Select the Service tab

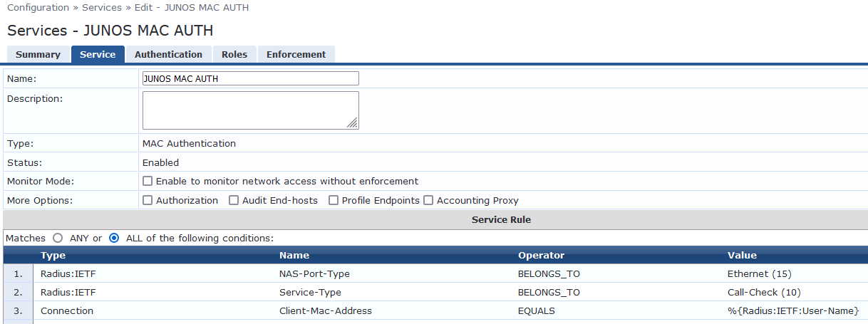point(98,55)
